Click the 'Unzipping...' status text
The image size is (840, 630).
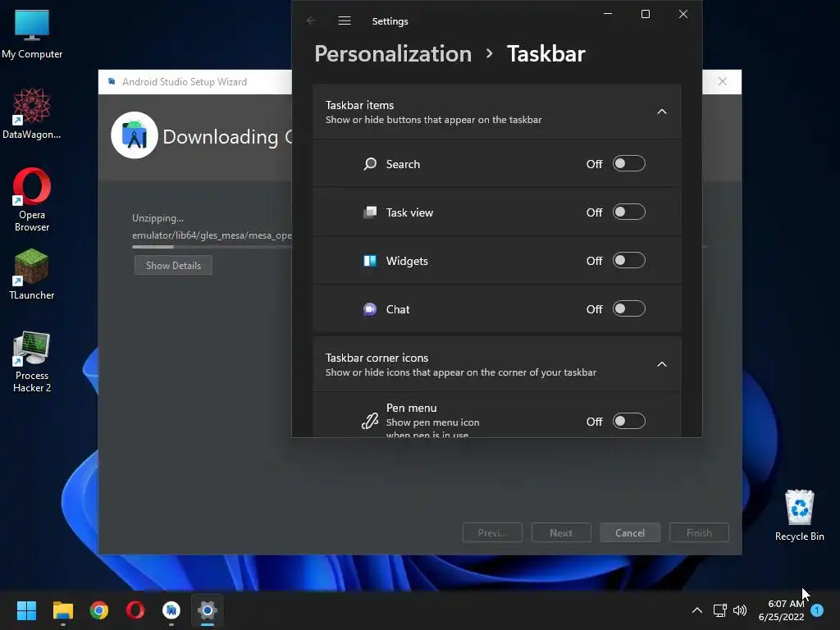click(x=157, y=218)
